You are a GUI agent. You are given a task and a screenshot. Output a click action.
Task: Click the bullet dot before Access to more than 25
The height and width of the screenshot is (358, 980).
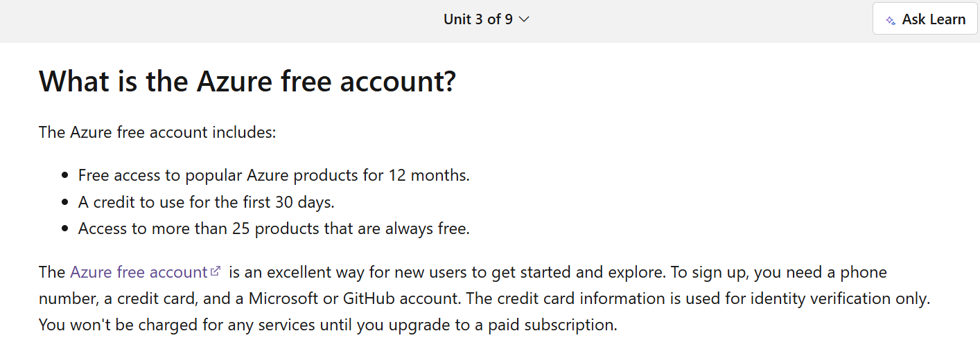pos(65,229)
